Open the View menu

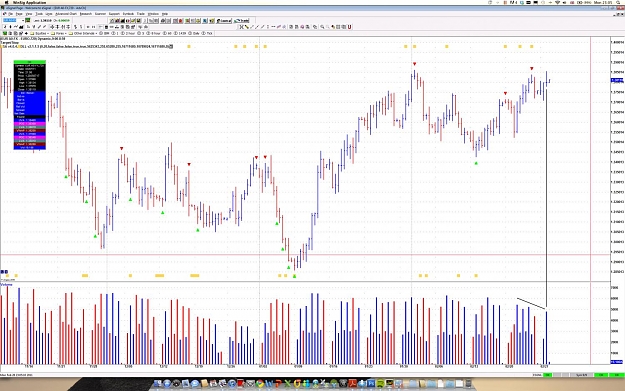point(29,14)
